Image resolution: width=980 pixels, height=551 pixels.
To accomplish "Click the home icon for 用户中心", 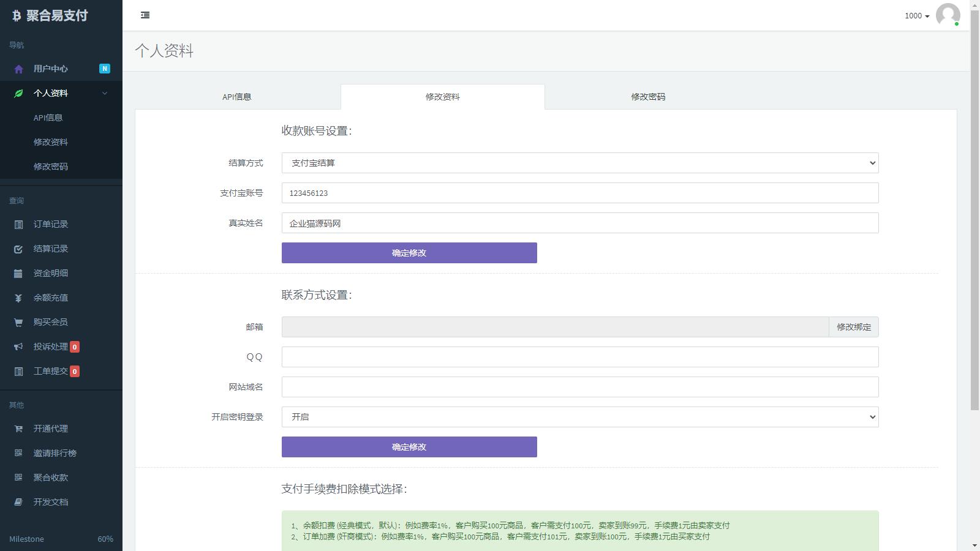I will click(x=18, y=69).
